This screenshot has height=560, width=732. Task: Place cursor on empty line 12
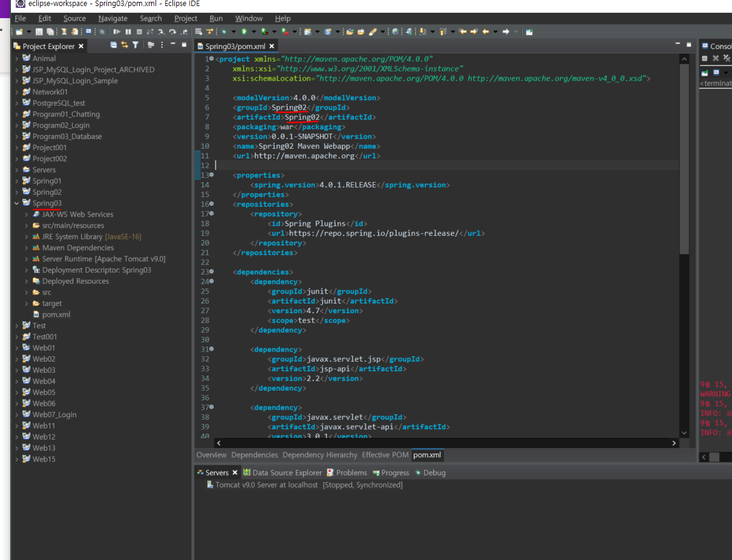point(446,165)
